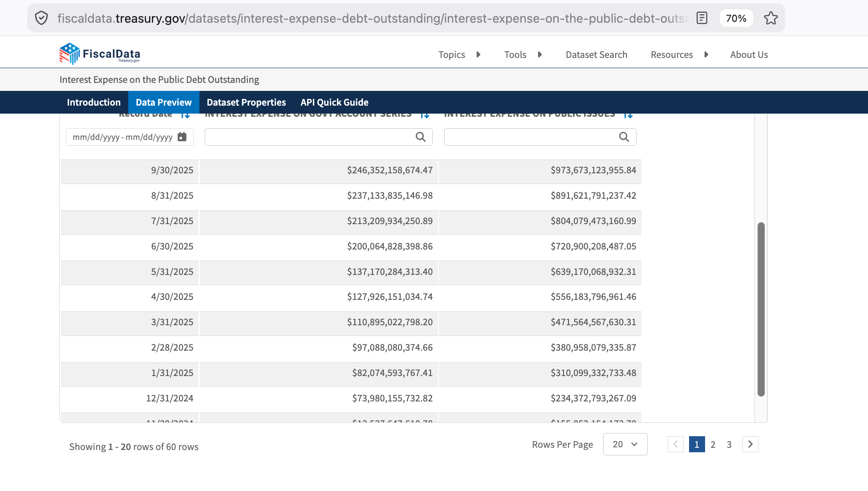Click search icon in Govt Account Series filter

pyautogui.click(x=421, y=137)
